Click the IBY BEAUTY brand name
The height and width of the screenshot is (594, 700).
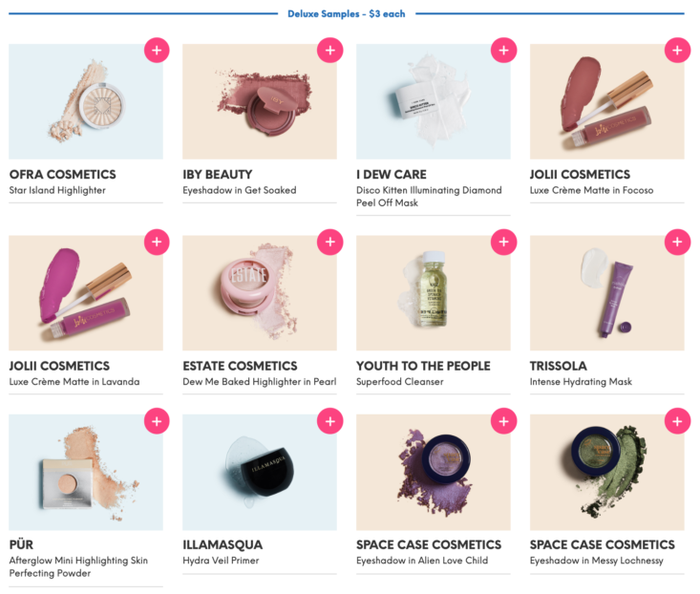pos(218,175)
